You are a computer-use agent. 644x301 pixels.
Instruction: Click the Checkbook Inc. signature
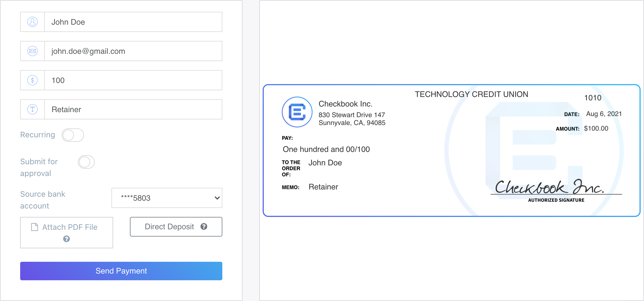(549, 187)
